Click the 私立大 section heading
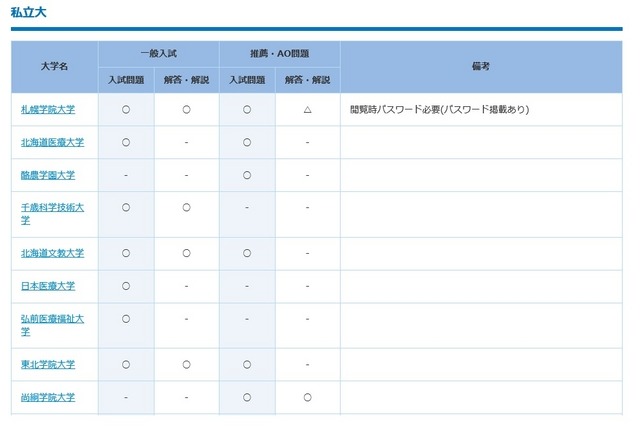Image resolution: width=640 pixels, height=427 pixels. 29,12
